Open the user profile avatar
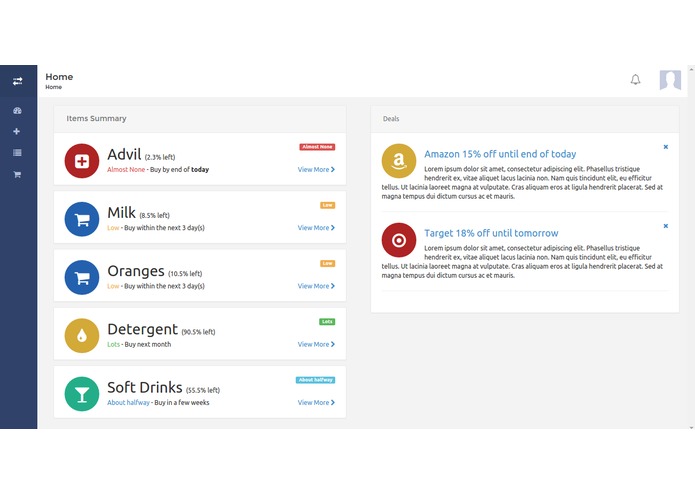The height and width of the screenshot is (494, 695). (670, 80)
